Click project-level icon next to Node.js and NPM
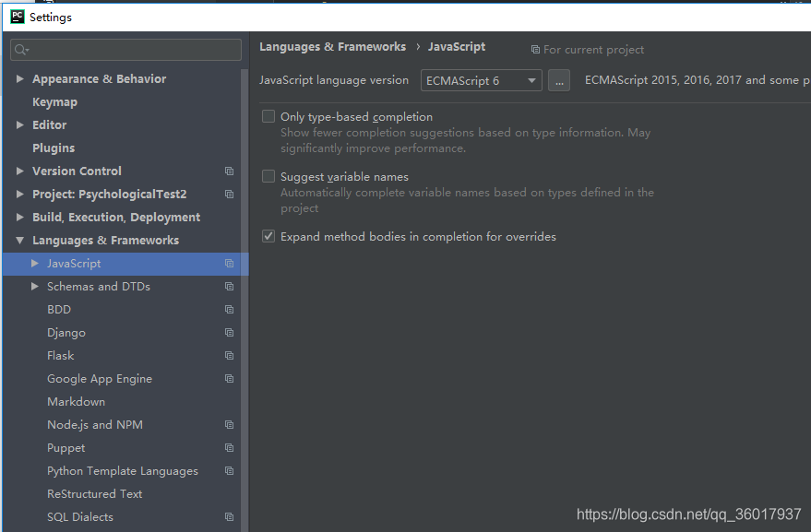Screen dimensions: 811x532 tap(229, 425)
